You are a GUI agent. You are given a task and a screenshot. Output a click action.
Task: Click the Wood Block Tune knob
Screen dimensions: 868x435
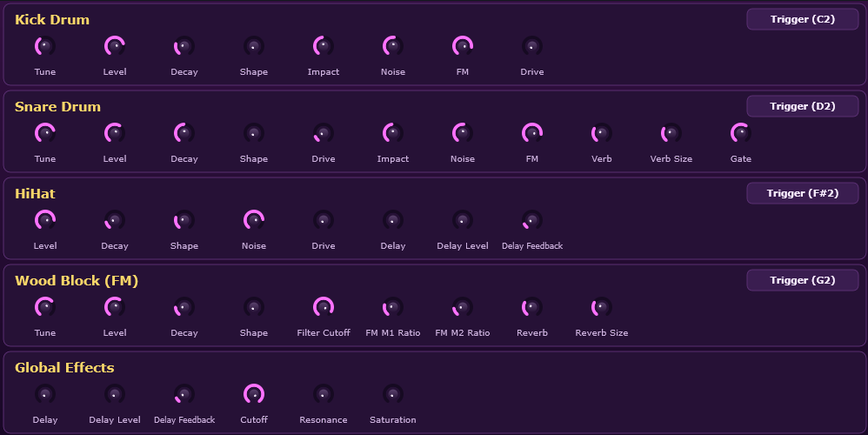coord(45,306)
